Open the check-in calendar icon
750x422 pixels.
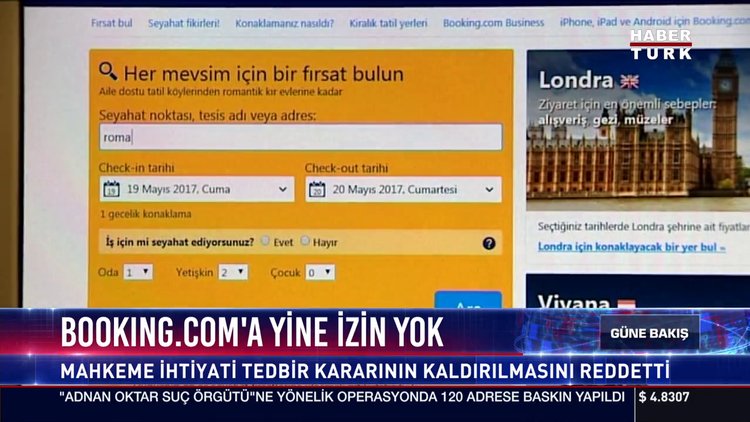point(111,189)
